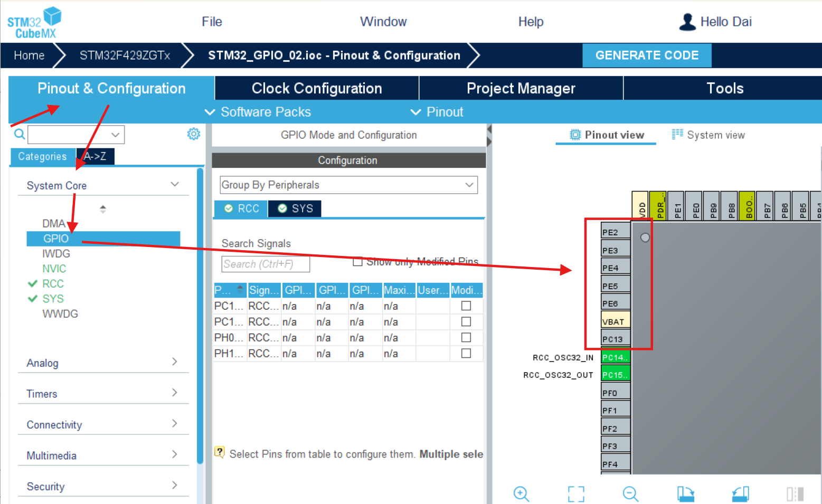Click the split view icon under the pinout view

coord(795,494)
